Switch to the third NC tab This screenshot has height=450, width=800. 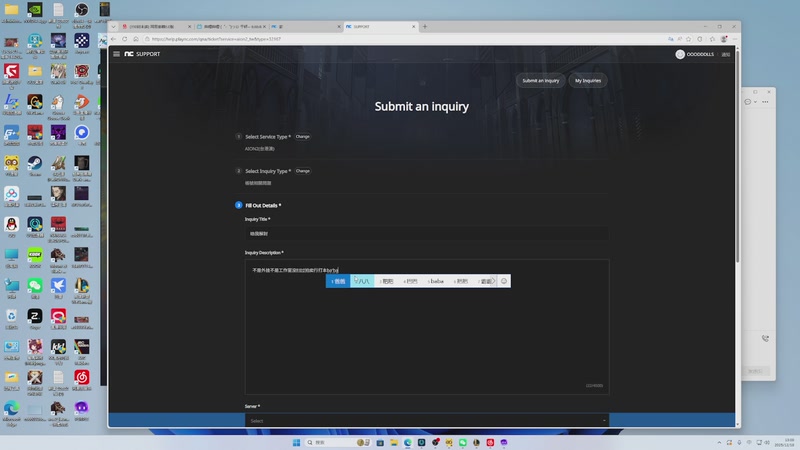click(x=306, y=27)
